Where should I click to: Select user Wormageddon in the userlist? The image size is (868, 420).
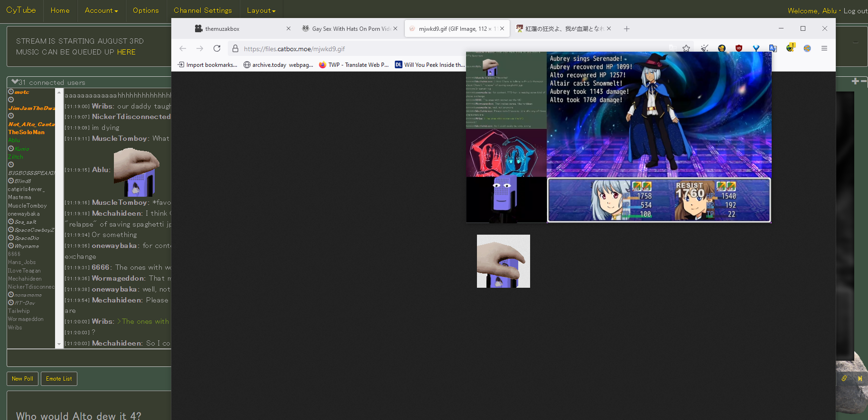(26, 319)
